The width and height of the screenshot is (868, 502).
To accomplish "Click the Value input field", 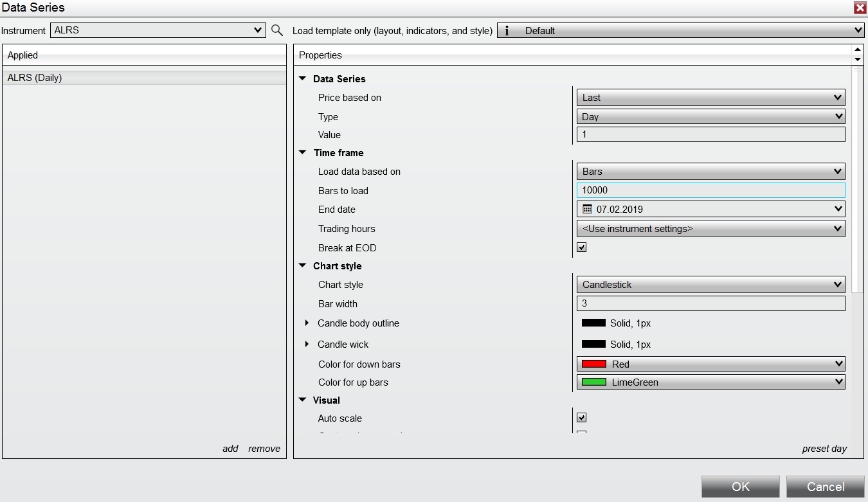I will [x=710, y=134].
